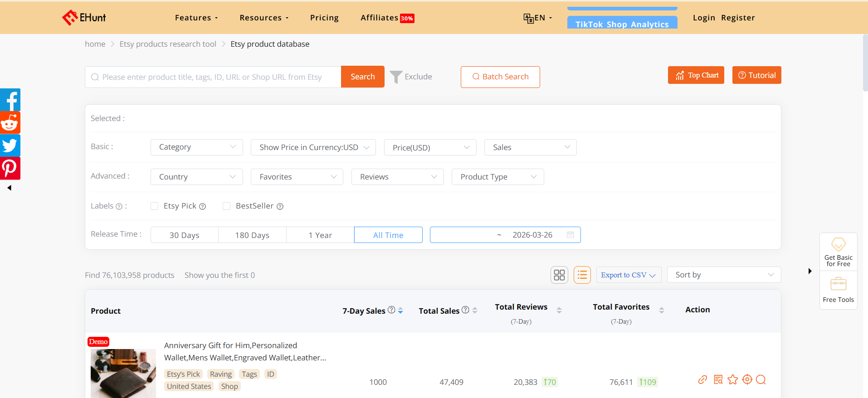Click the Labels help question icon
The height and width of the screenshot is (398, 868).
119,206
